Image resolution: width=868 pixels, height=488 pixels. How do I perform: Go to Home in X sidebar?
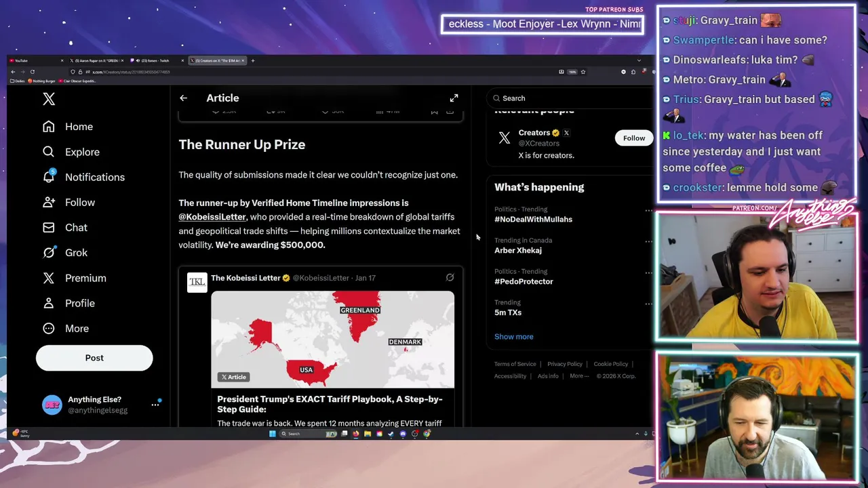[x=68, y=127]
